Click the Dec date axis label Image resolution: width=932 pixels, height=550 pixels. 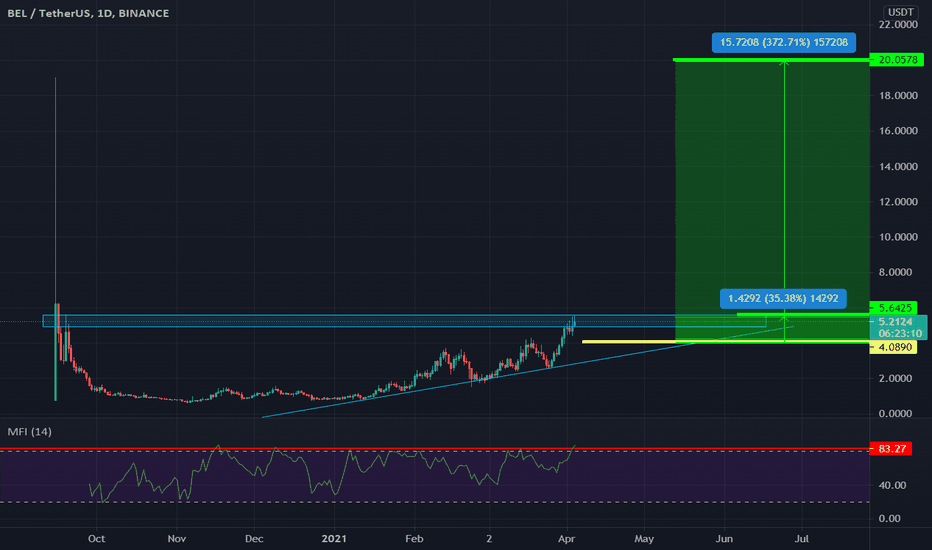[x=254, y=539]
